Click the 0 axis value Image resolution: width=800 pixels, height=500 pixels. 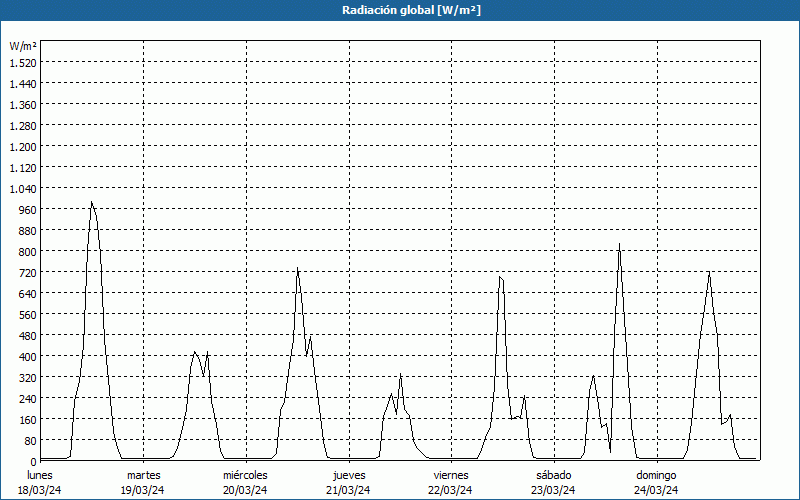tap(33, 462)
